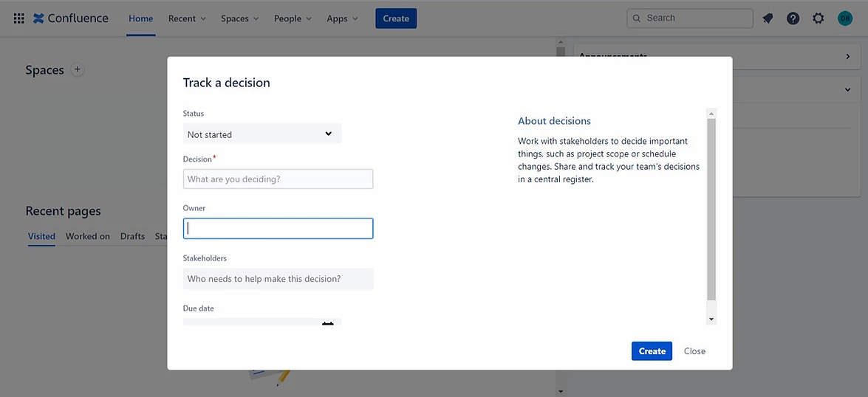Open settings gear icon
The width and height of the screenshot is (868, 397).
point(818,18)
